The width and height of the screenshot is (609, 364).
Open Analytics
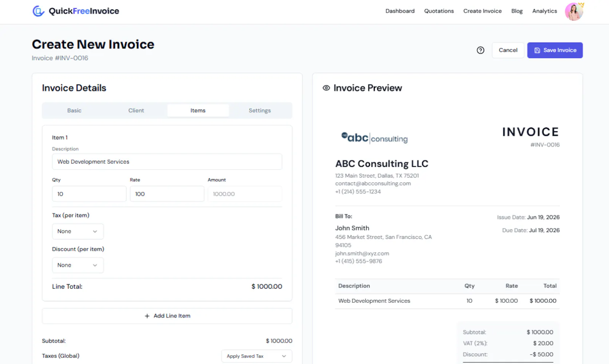pos(544,11)
